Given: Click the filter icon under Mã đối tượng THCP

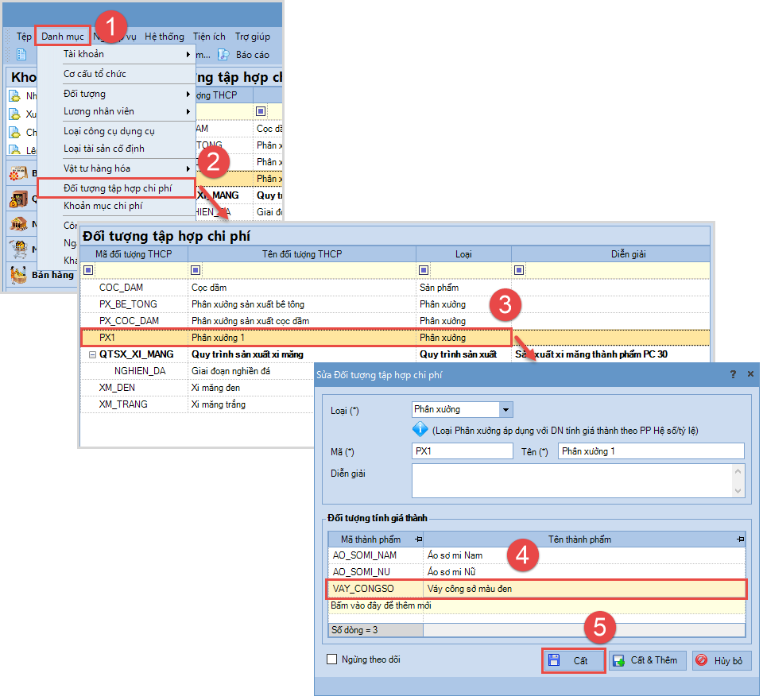Looking at the screenshot, I should tap(88, 270).
